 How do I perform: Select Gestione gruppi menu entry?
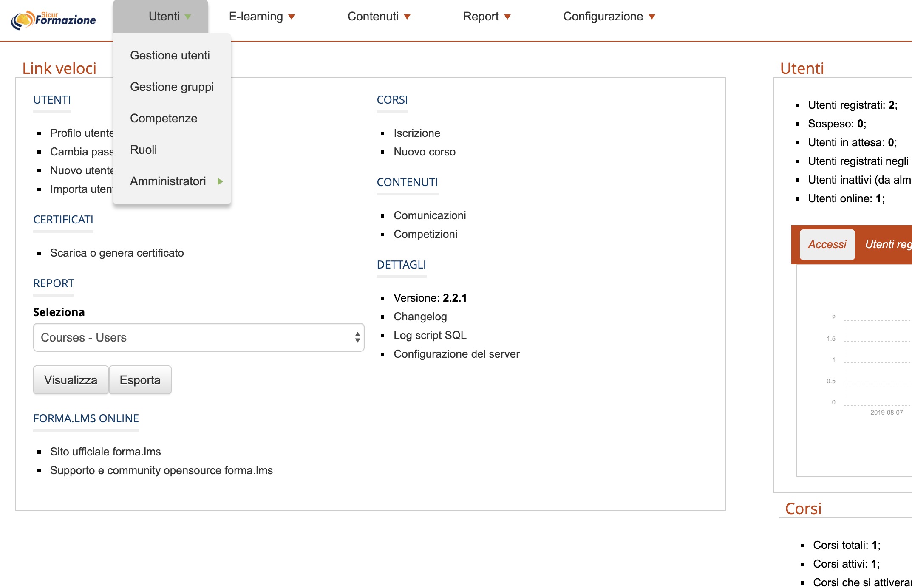pyautogui.click(x=172, y=87)
